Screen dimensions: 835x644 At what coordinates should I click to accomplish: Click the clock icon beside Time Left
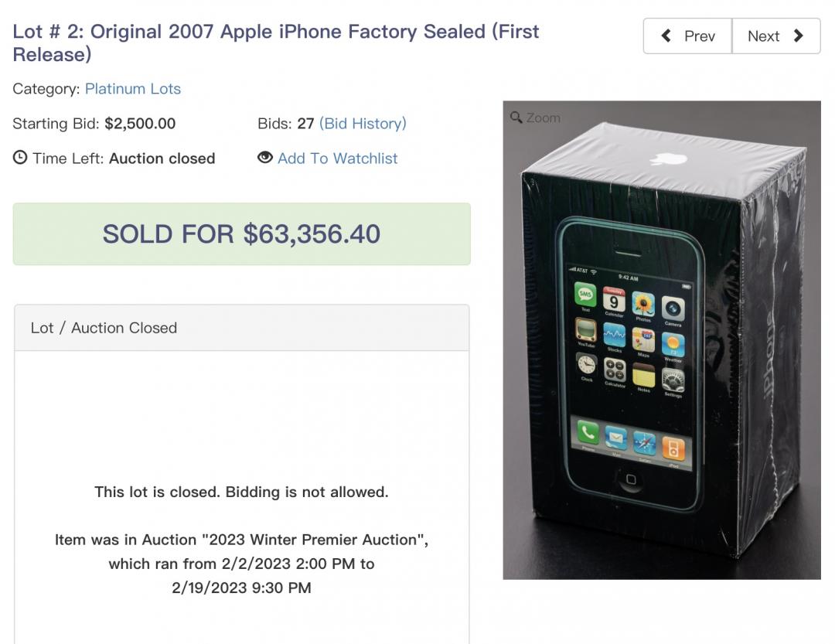20,158
